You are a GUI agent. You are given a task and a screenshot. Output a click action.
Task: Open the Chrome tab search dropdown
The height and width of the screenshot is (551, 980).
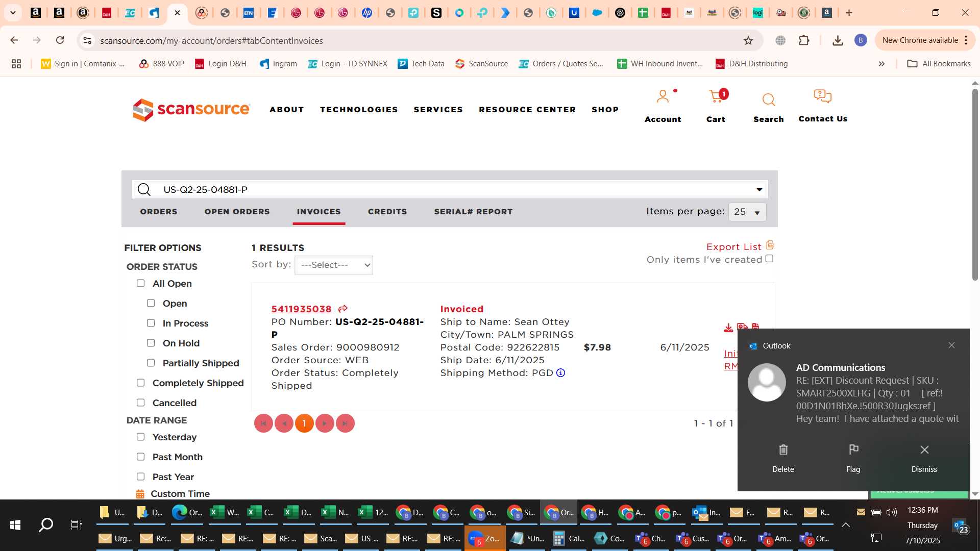(x=13, y=13)
